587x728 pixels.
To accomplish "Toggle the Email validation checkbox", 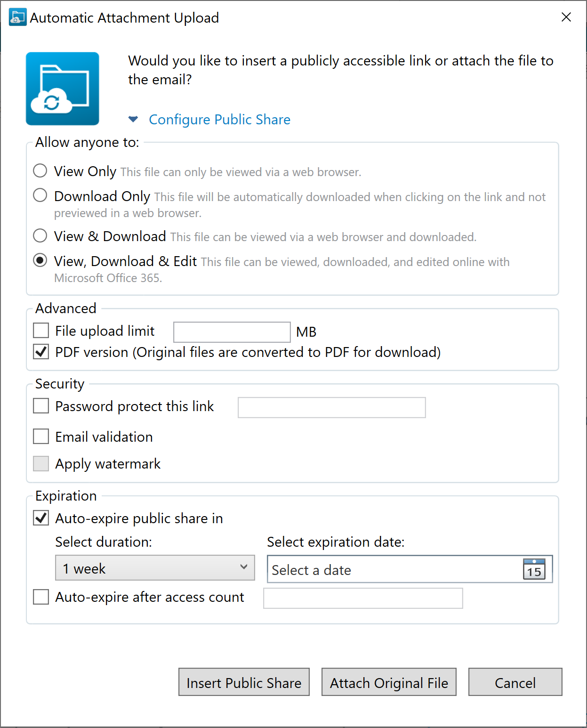I will [x=41, y=437].
